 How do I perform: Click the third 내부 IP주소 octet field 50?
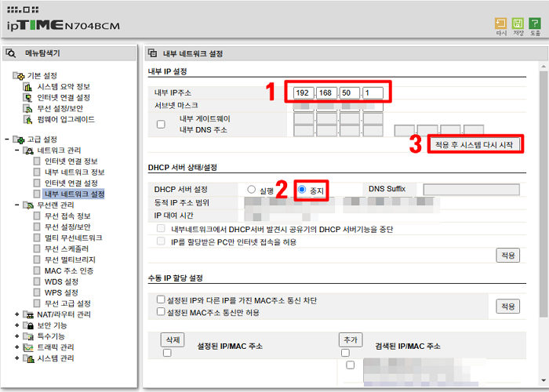[x=350, y=93]
